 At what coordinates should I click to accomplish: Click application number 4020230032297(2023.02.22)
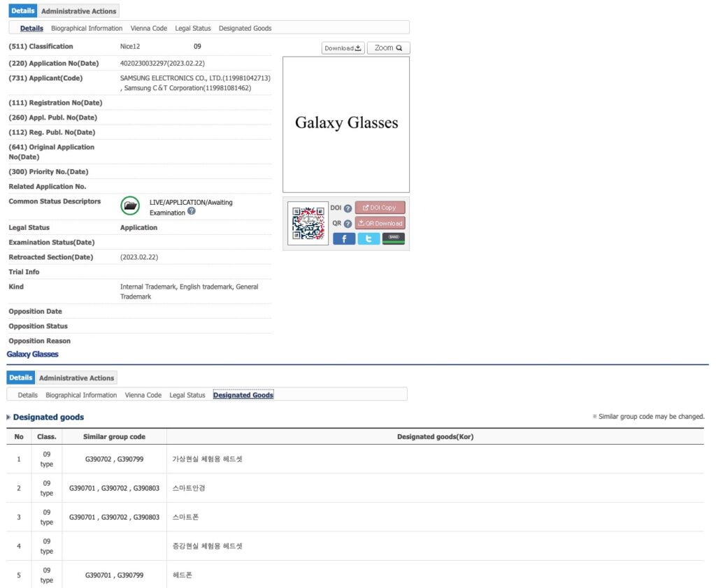(162, 64)
